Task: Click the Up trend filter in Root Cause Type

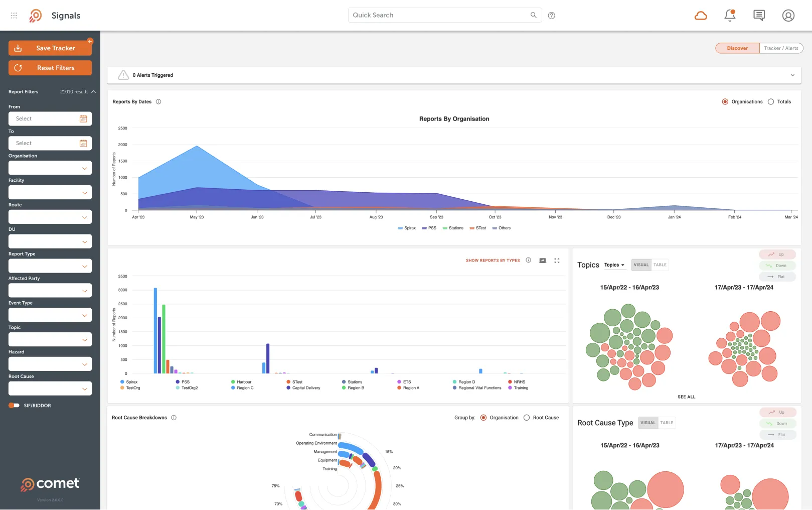Action: pos(777,412)
